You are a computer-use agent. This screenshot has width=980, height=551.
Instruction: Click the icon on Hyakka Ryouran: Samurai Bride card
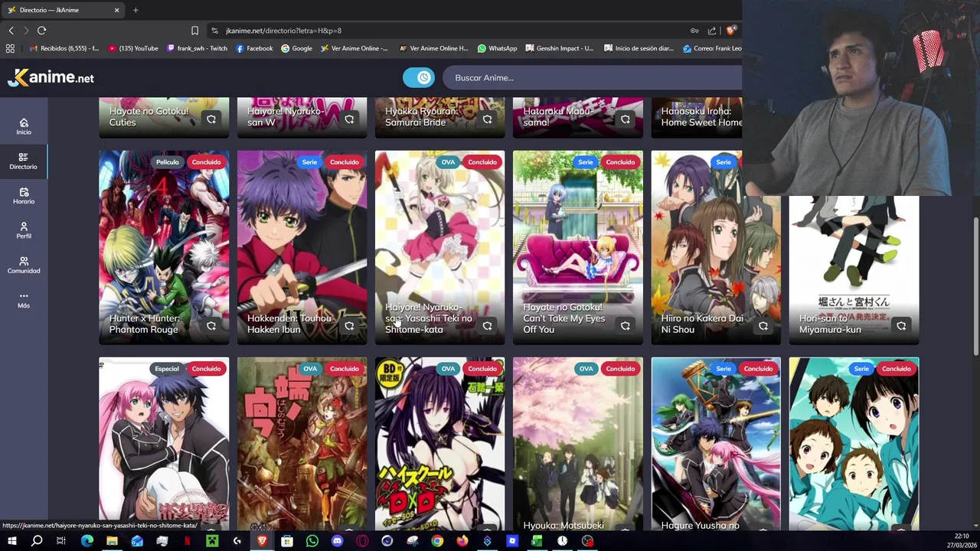click(487, 119)
